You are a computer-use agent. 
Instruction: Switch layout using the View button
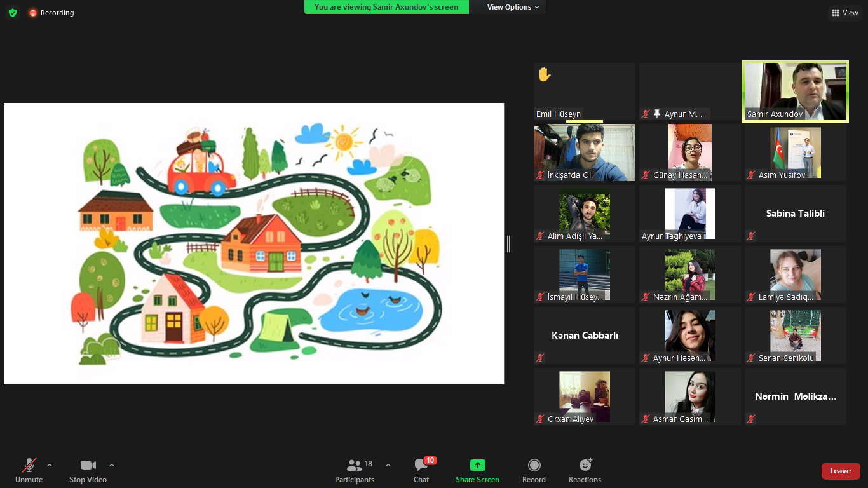[844, 13]
